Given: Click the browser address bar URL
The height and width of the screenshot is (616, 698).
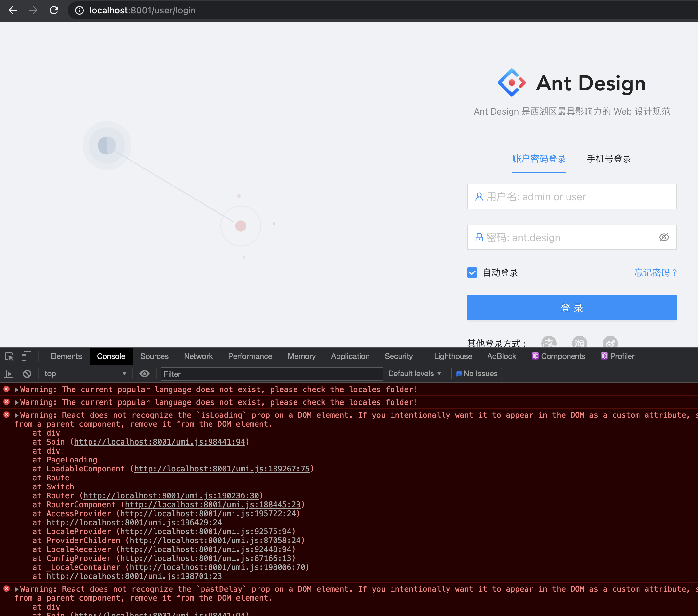Looking at the screenshot, I should pos(142,11).
